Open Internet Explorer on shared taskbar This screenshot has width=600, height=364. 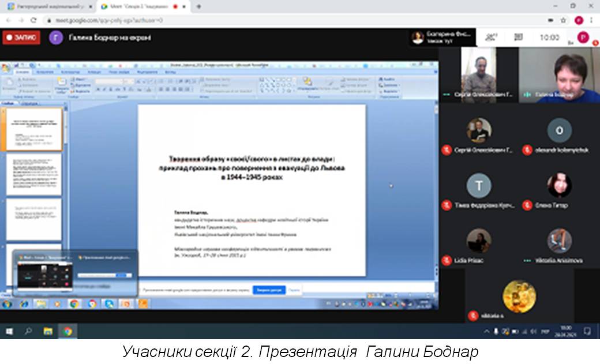click(x=24, y=304)
